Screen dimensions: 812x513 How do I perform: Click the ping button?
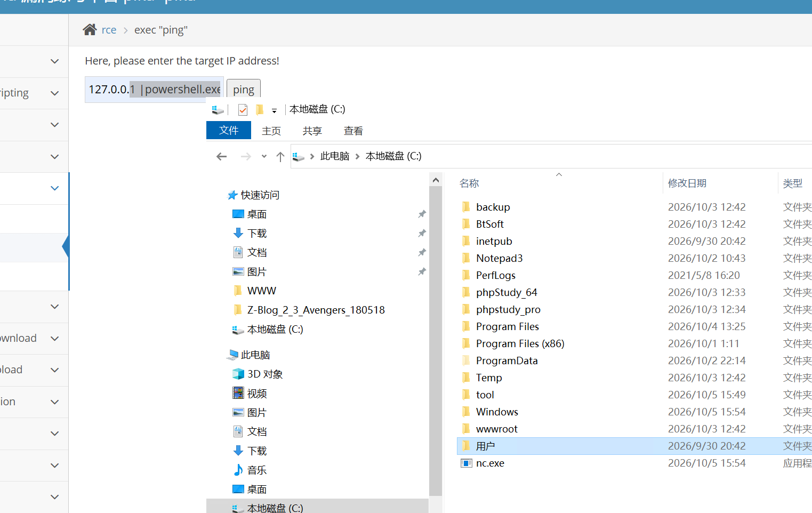[x=244, y=90]
